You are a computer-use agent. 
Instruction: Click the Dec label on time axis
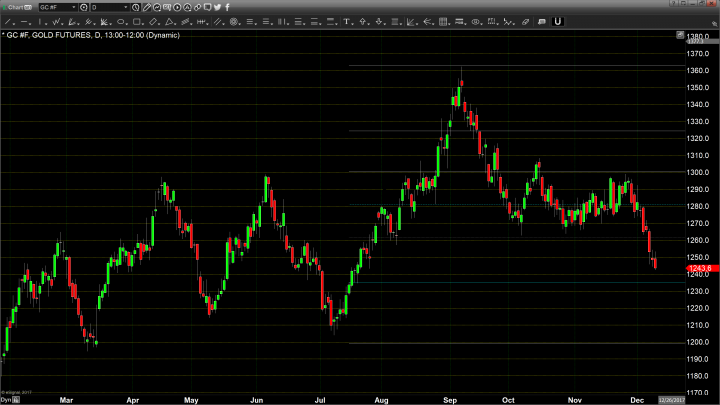click(x=637, y=400)
